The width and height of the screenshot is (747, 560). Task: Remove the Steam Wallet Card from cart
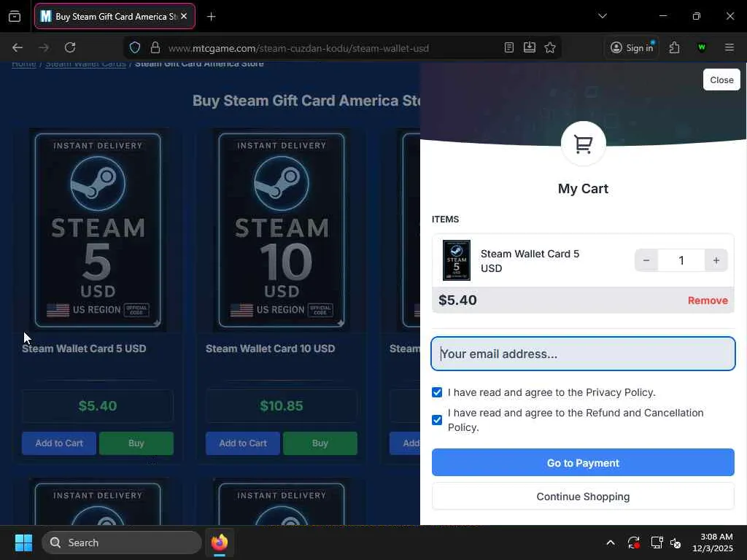pyautogui.click(x=708, y=300)
